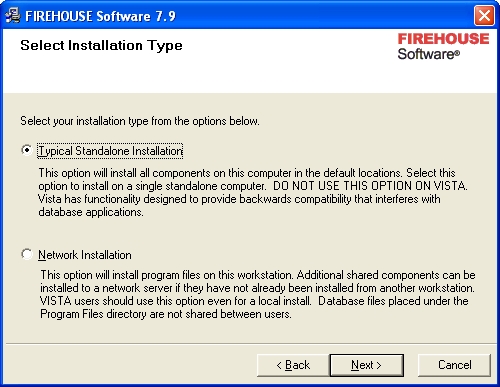Click the Select Installation Type heading
The height and width of the screenshot is (387, 500).
click(x=101, y=45)
